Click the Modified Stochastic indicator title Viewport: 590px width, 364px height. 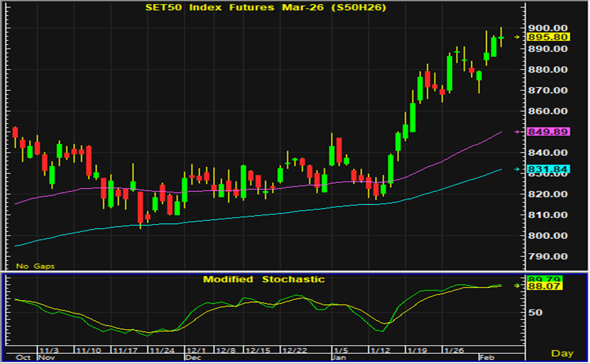pos(264,279)
